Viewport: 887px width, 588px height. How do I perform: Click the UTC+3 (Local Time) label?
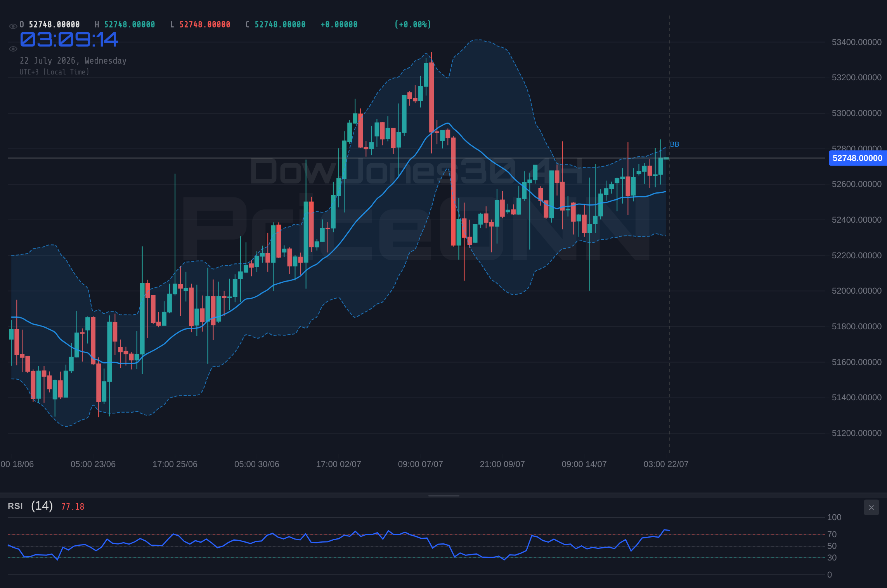pos(54,72)
